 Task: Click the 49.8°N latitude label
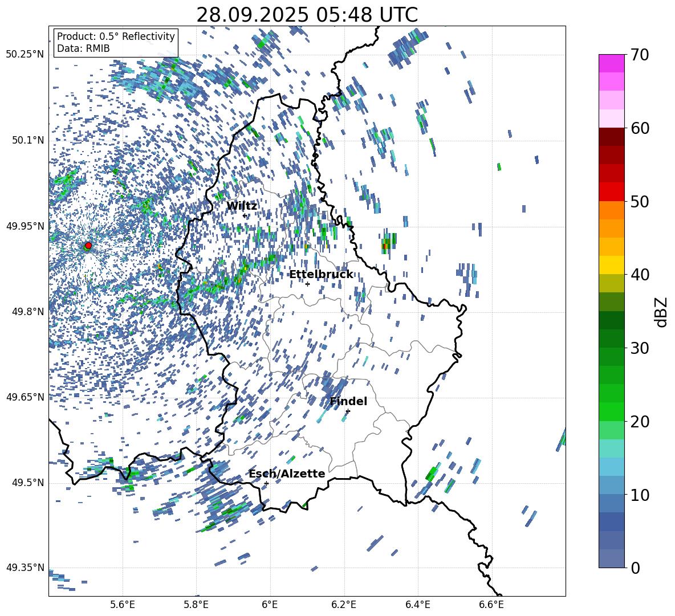28,312
